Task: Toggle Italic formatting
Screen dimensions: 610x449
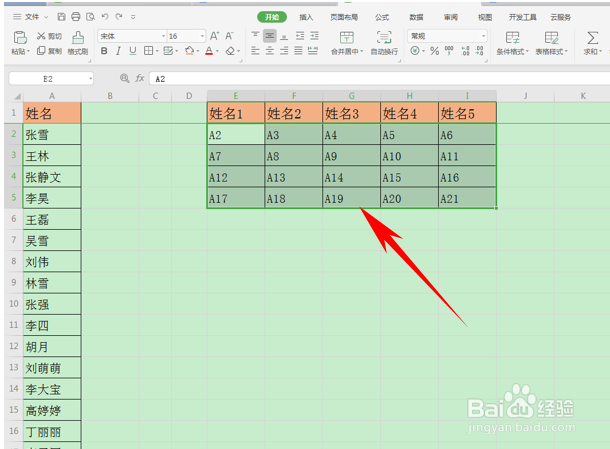Action: point(118,51)
